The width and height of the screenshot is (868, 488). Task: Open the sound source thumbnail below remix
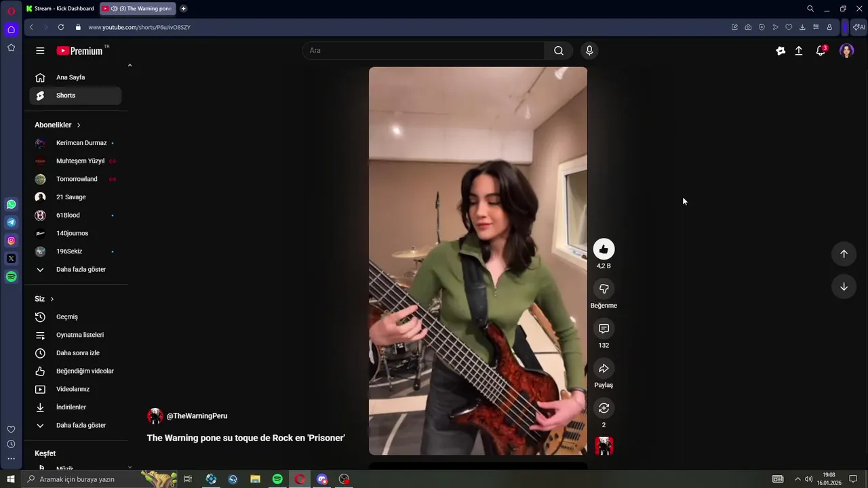[x=604, y=446]
